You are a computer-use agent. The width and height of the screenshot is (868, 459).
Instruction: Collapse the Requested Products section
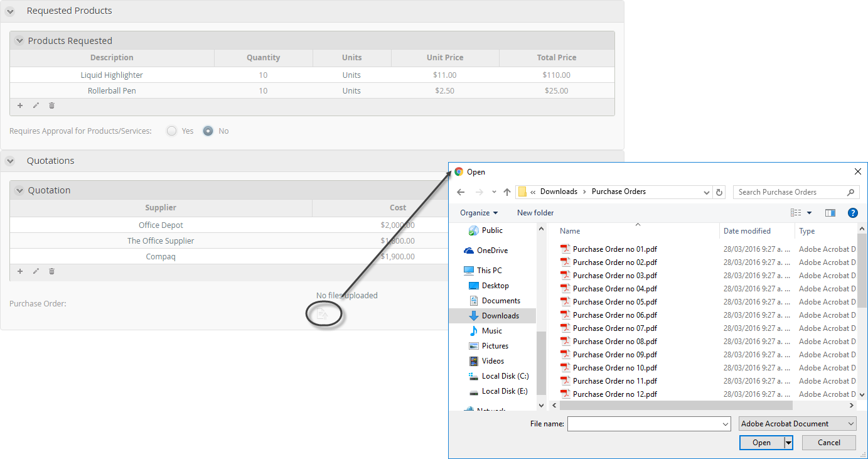click(10, 11)
